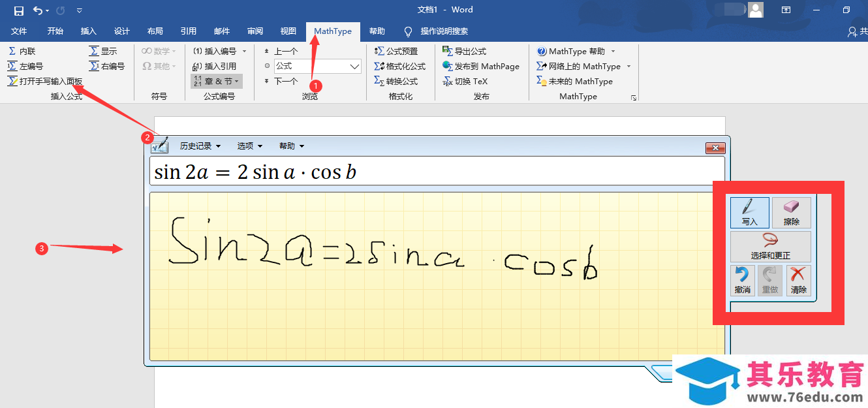Click 插入编号 equation number button

(215, 51)
